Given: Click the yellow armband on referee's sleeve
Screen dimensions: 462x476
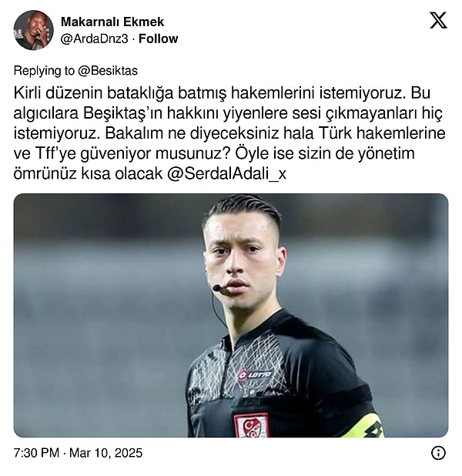Looking at the screenshot, I should pyautogui.click(x=364, y=426).
